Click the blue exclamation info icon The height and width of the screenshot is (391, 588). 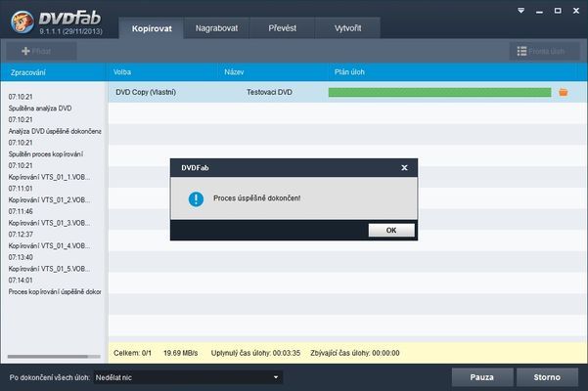click(x=196, y=198)
